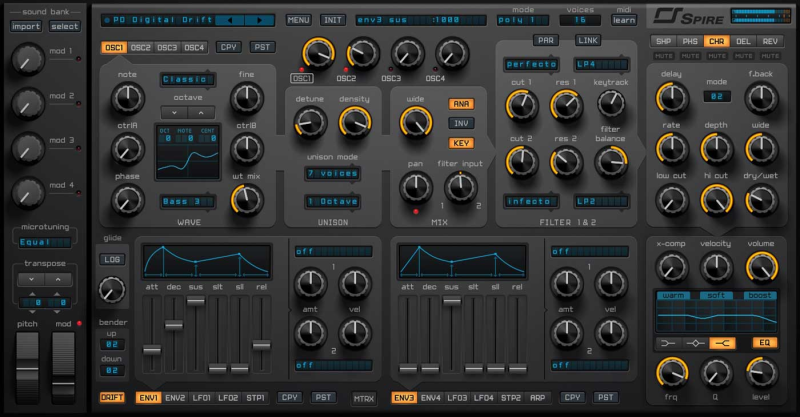Image resolution: width=800 pixels, height=417 pixels.
Task: Switch to the ARP tab
Action: coord(537,398)
